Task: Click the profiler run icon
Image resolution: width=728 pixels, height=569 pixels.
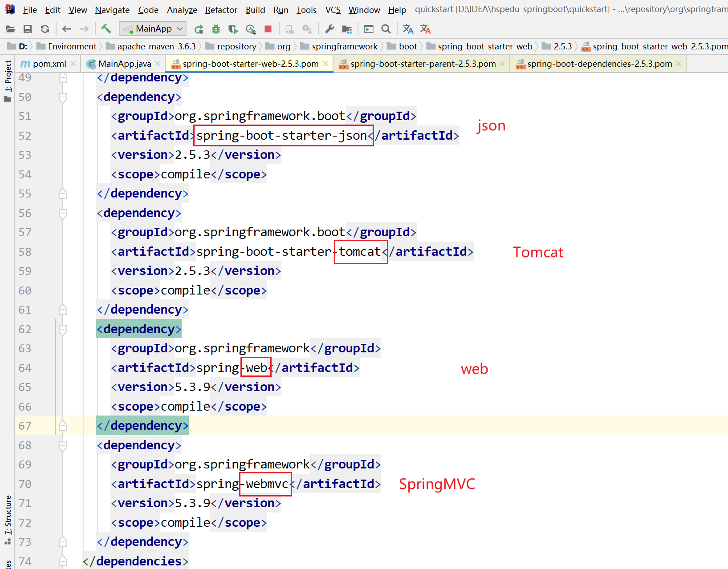Action: pos(251,29)
